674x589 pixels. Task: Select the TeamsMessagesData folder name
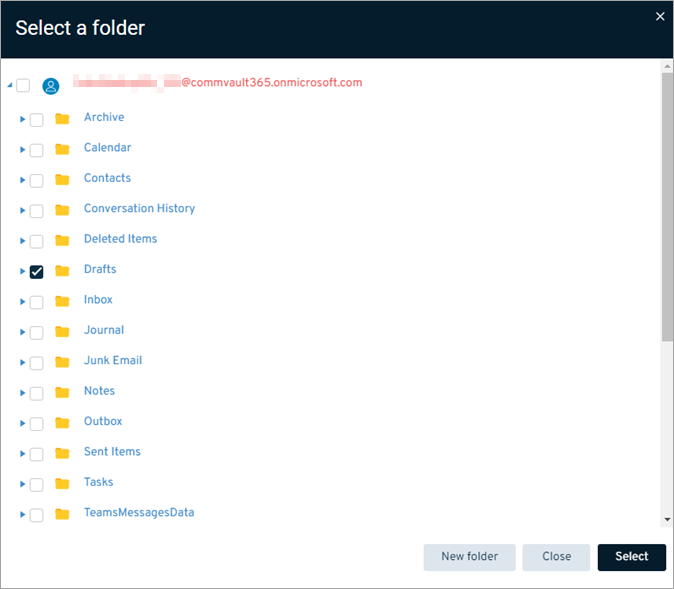pos(139,512)
